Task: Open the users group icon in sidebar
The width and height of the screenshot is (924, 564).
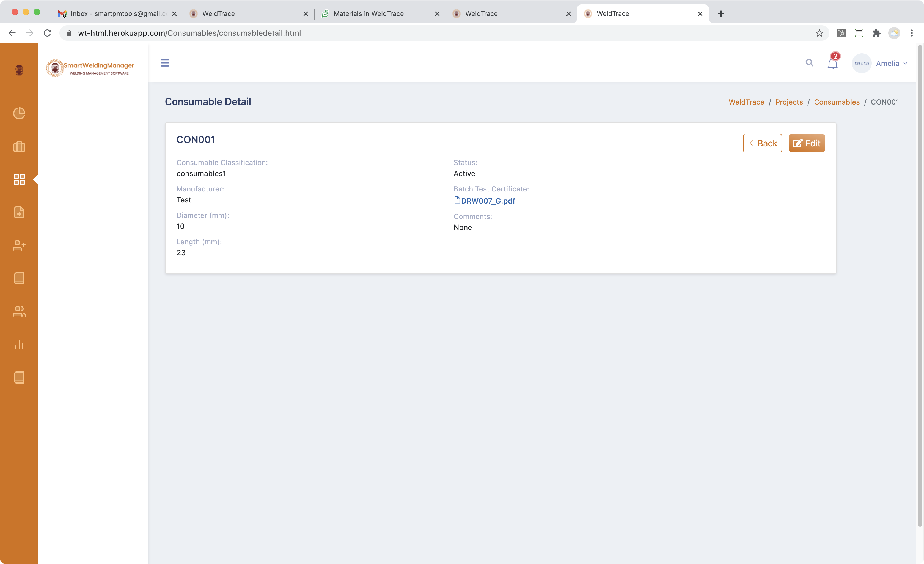Action: [x=19, y=311]
